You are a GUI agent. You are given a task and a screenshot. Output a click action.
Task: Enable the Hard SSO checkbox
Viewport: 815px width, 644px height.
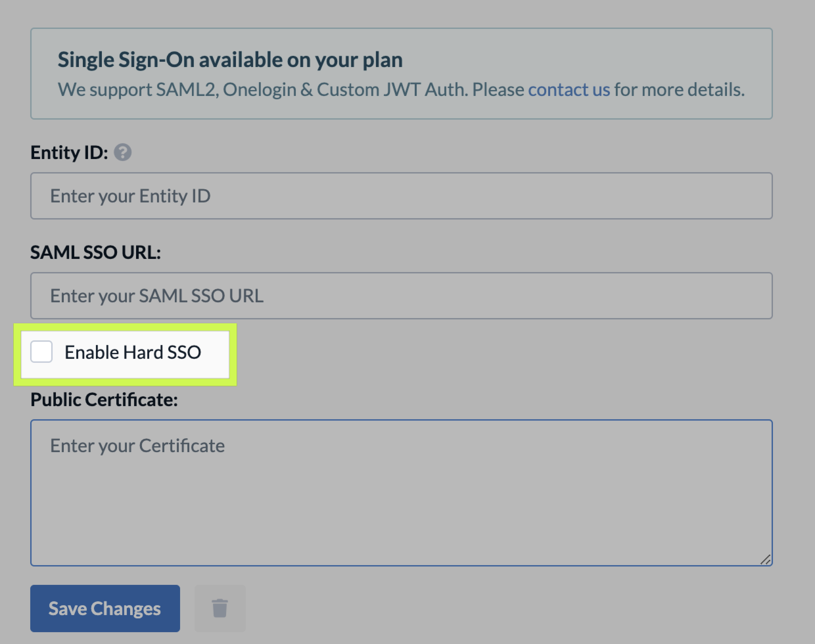point(41,352)
